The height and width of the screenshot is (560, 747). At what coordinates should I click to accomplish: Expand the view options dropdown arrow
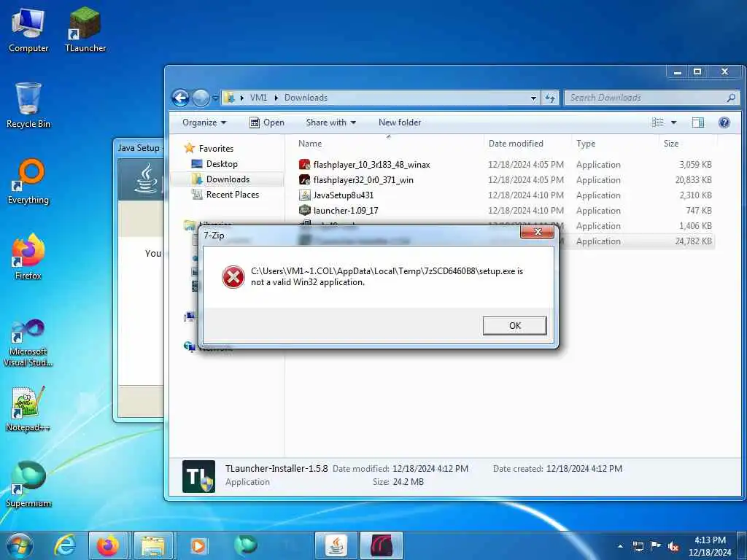click(673, 122)
